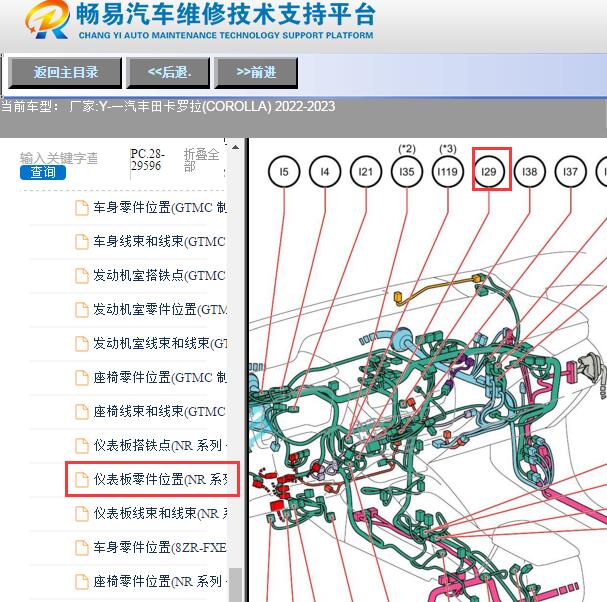Click connector label I37 in diagram
607x602 pixels.
click(571, 172)
